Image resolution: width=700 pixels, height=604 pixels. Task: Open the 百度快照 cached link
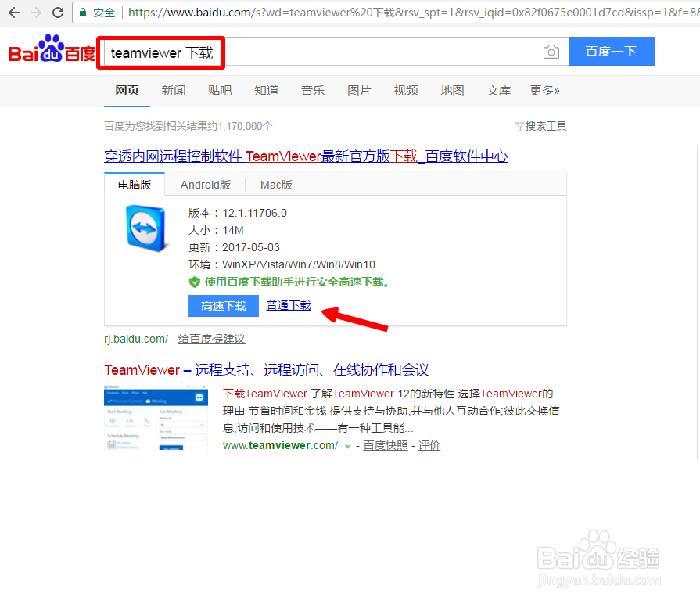tap(386, 445)
